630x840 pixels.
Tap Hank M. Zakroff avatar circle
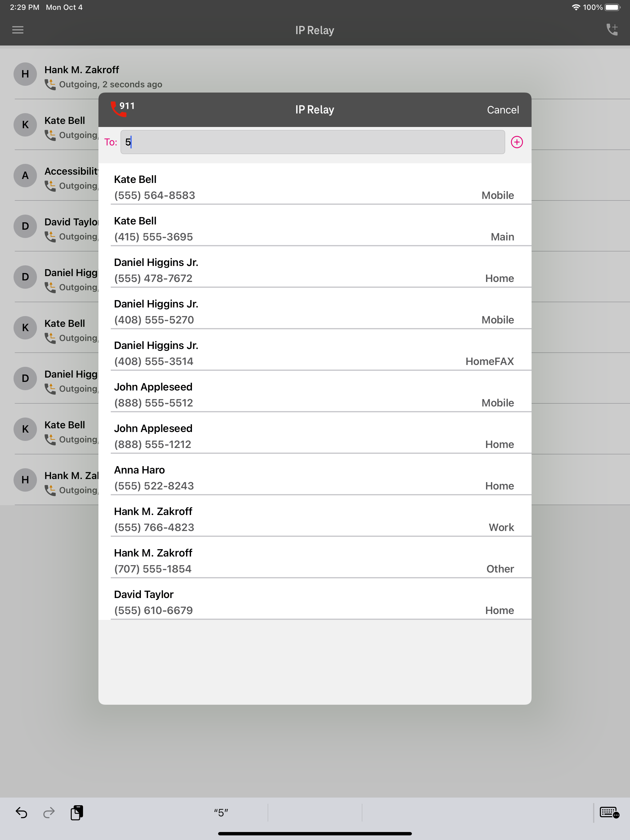tap(25, 74)
